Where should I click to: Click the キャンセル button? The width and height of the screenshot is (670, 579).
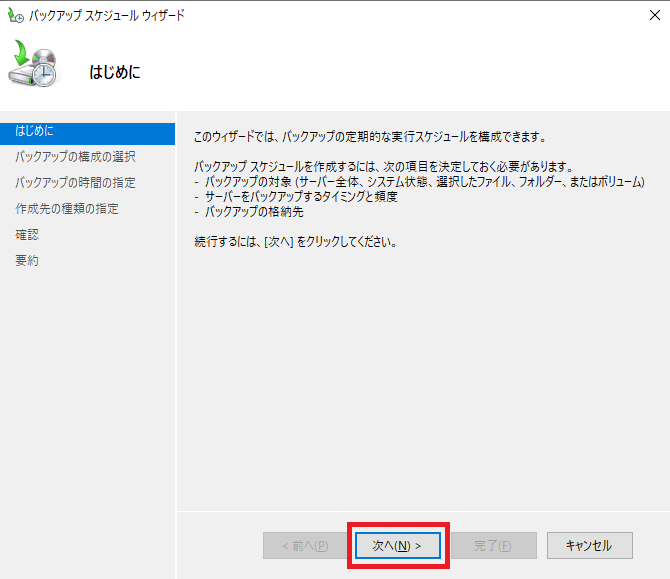pos(589,545)
